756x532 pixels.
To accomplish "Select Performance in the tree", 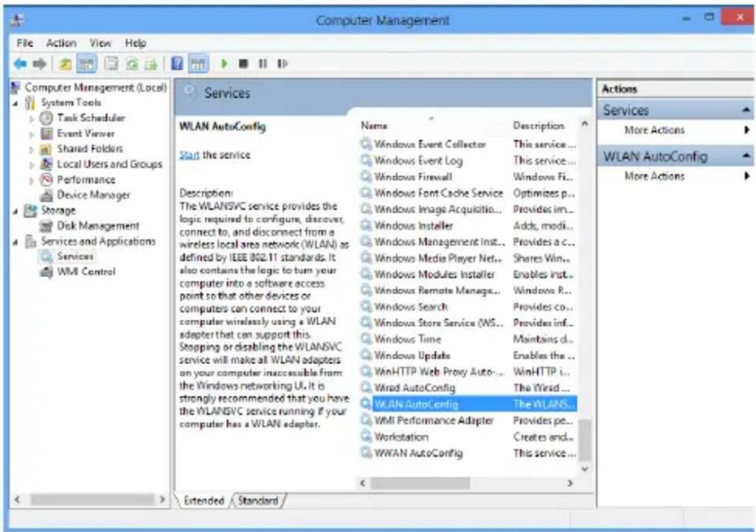I will [x=86, y=179].
